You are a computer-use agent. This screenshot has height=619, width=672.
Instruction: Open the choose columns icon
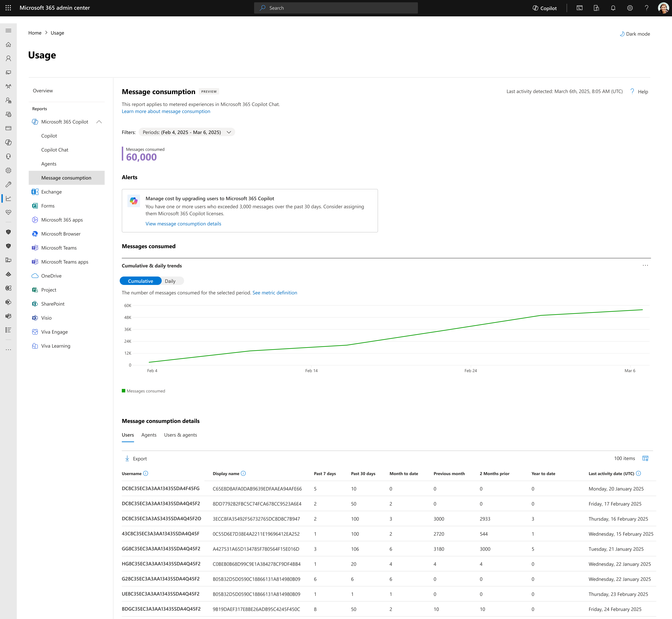tap(646, 458)
